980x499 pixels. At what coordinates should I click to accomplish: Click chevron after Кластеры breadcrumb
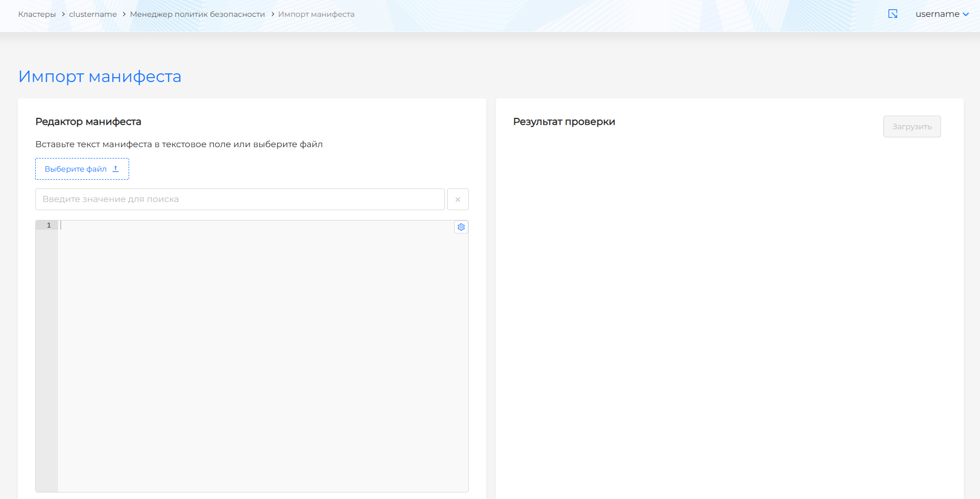(63, 14)
